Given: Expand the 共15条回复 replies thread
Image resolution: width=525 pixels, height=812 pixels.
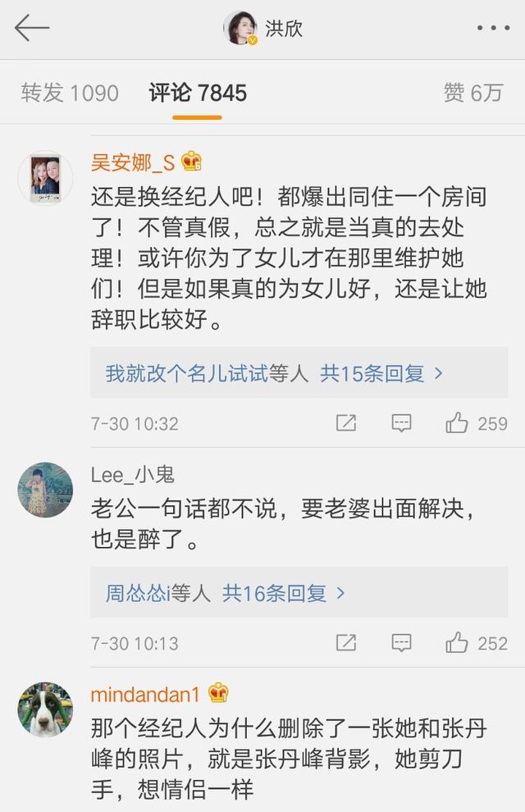Looking at the screenshot, I should 381,374.
